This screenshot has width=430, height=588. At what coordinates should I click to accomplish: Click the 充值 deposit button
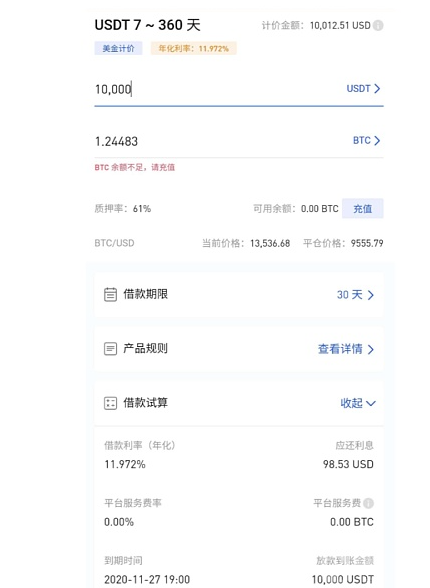(x=363, y=208)
